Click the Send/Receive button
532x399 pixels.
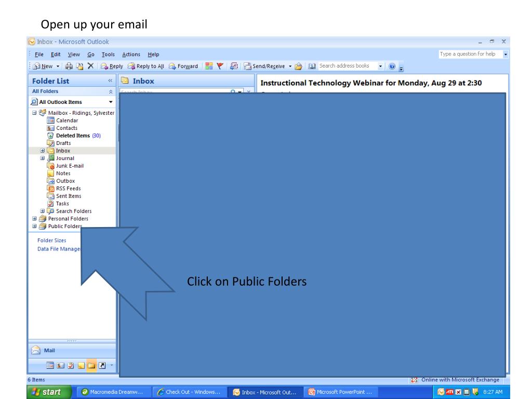[264, 66]
